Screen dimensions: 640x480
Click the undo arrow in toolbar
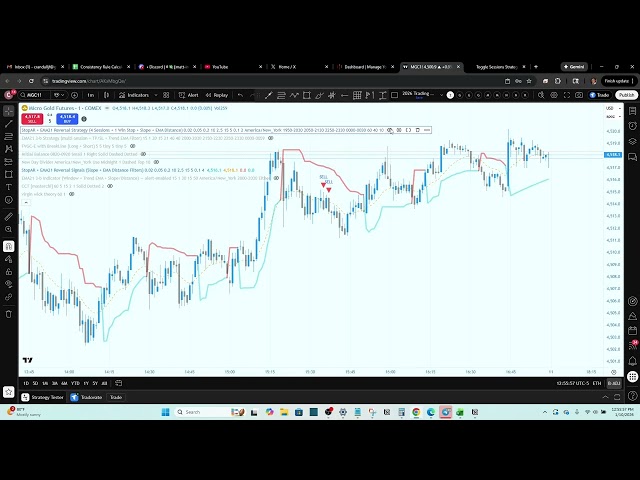(x=240, y=95)
